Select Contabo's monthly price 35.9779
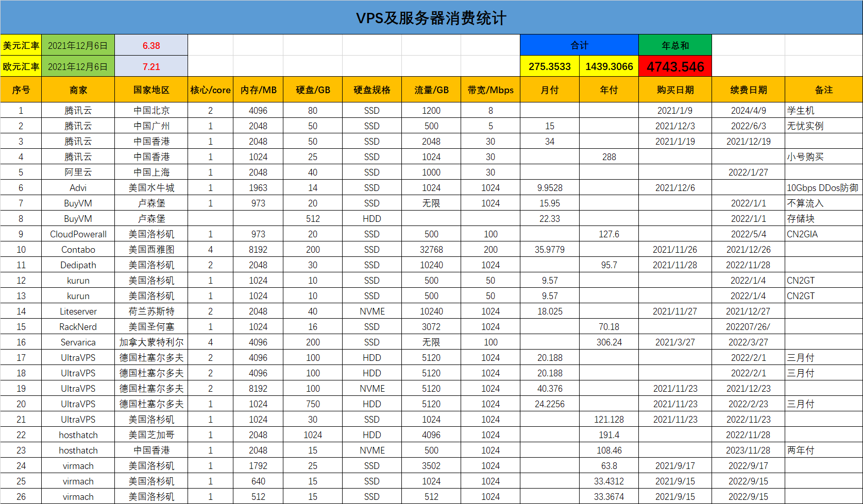863x504 pixels. click(550, 249)
